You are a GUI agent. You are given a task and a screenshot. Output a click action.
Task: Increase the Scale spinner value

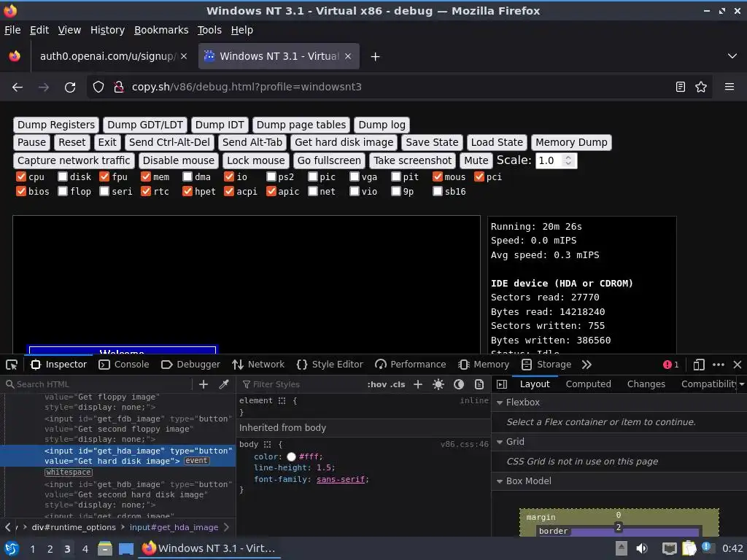click(568, 157)
